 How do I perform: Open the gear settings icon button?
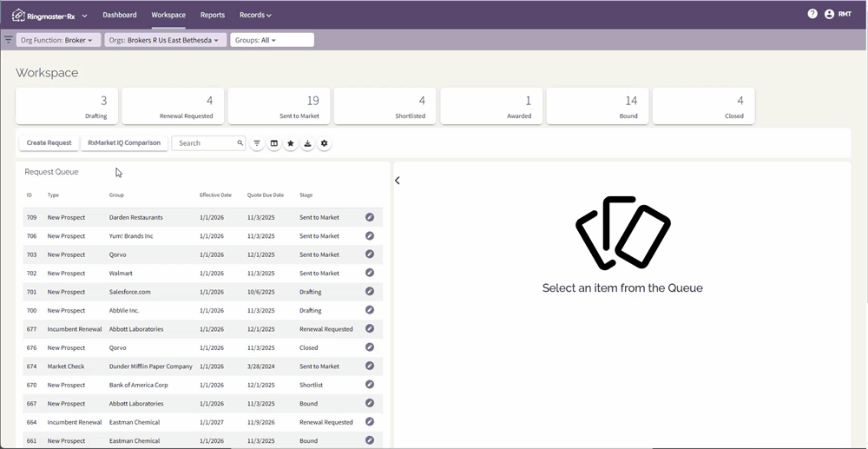click(x=324, y=143)
